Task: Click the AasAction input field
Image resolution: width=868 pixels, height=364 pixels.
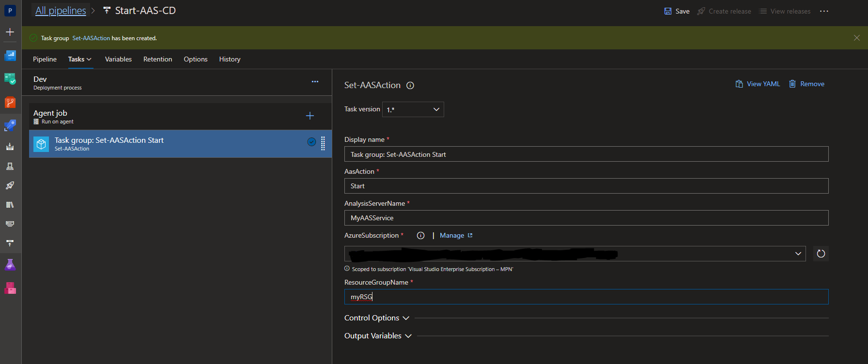Action: tap(586, 186)
